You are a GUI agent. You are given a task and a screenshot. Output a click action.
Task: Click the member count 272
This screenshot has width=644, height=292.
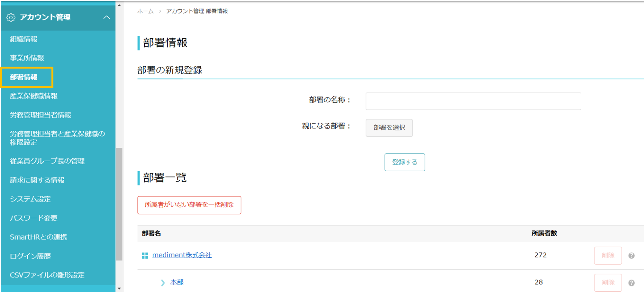click(540, 255)
